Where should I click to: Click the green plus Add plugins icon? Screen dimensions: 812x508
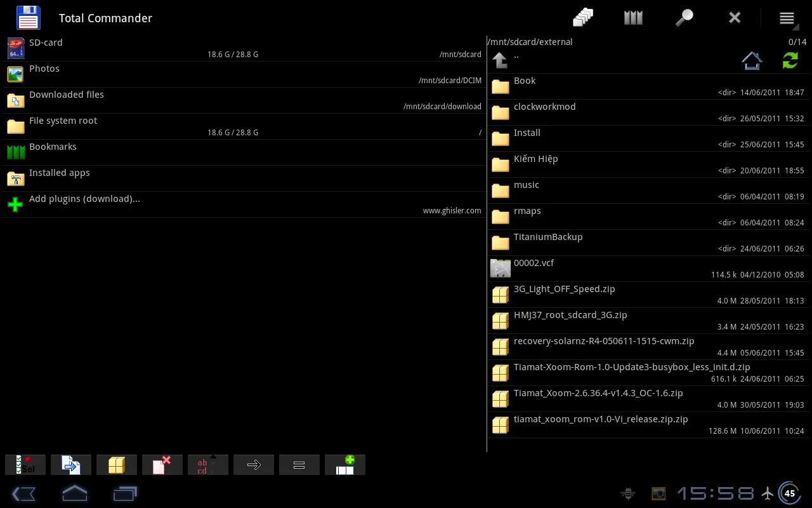15,204
